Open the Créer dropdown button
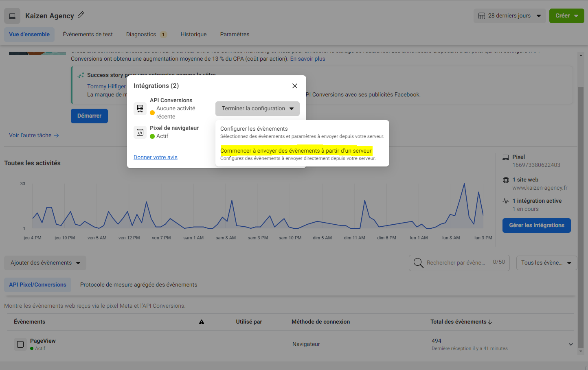Image resolution: width=588 pixels, height=370 pixels. [x=567, y=16]
